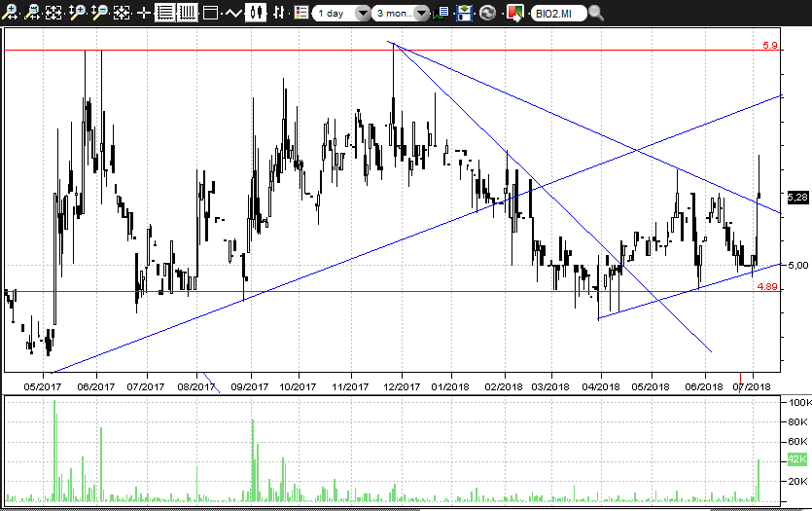
Task: Open the '3 mon..' period dropdown
Action: (x=401, y=13)
